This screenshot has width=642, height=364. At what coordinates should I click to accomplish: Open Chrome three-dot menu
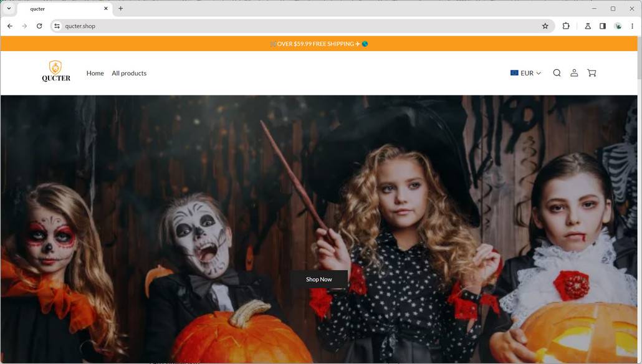pos(632,26)
